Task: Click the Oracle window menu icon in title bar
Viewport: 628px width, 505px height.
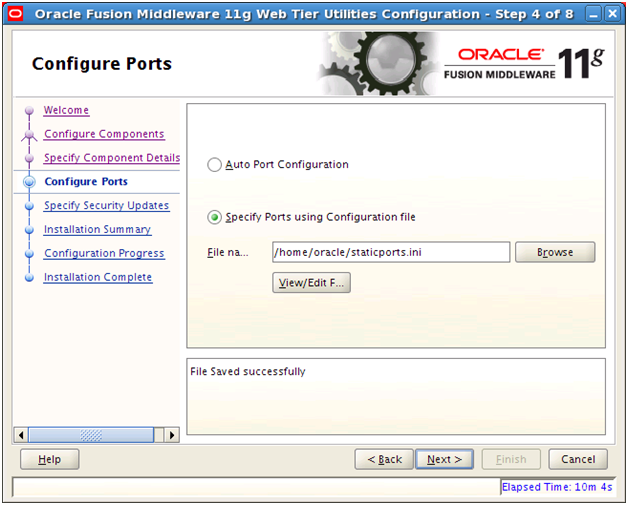Action: pyautogui.click(x=16, y=14)
